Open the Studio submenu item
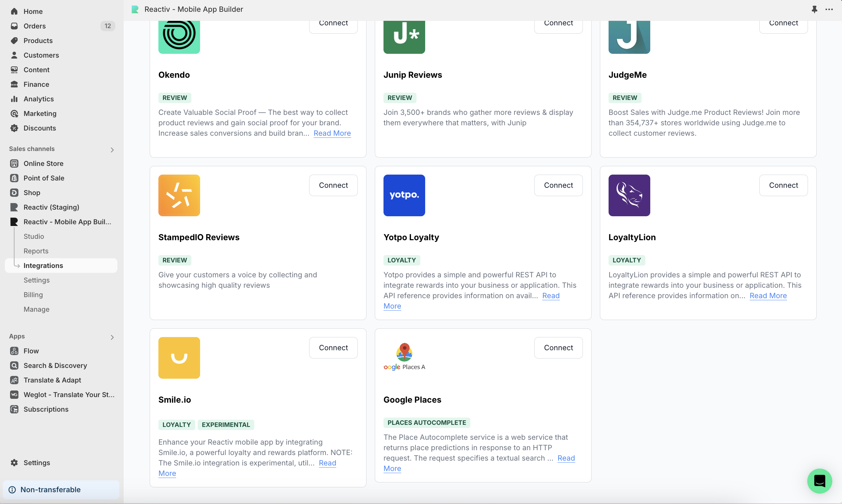The height and width of the screenshot is (504, 842). pos(34,236)
